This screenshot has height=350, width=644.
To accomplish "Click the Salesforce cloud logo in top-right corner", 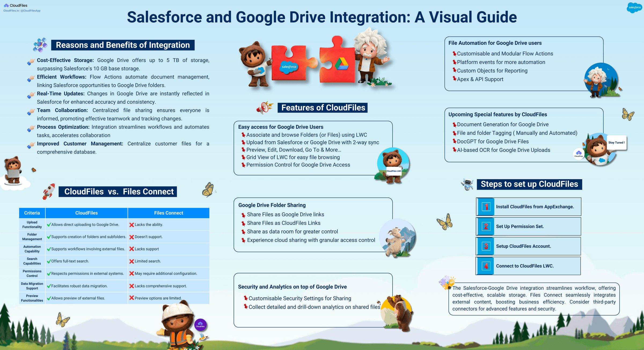I will pos(634,8).
